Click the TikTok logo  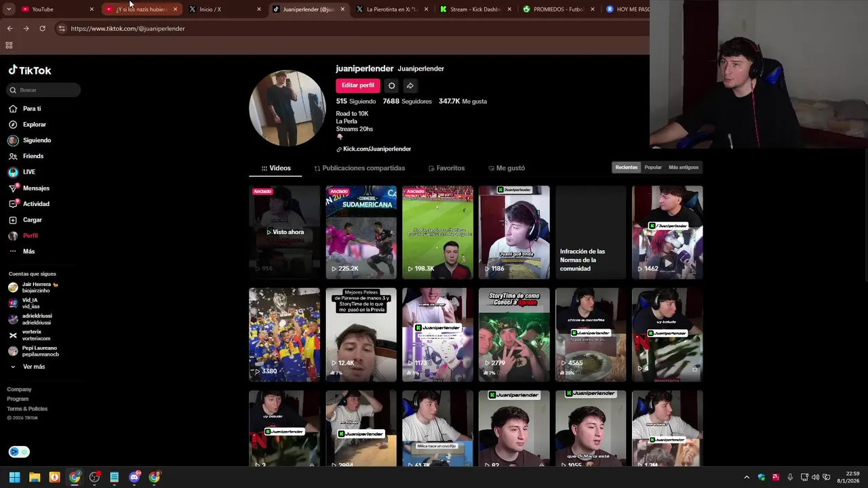[30, 70]
